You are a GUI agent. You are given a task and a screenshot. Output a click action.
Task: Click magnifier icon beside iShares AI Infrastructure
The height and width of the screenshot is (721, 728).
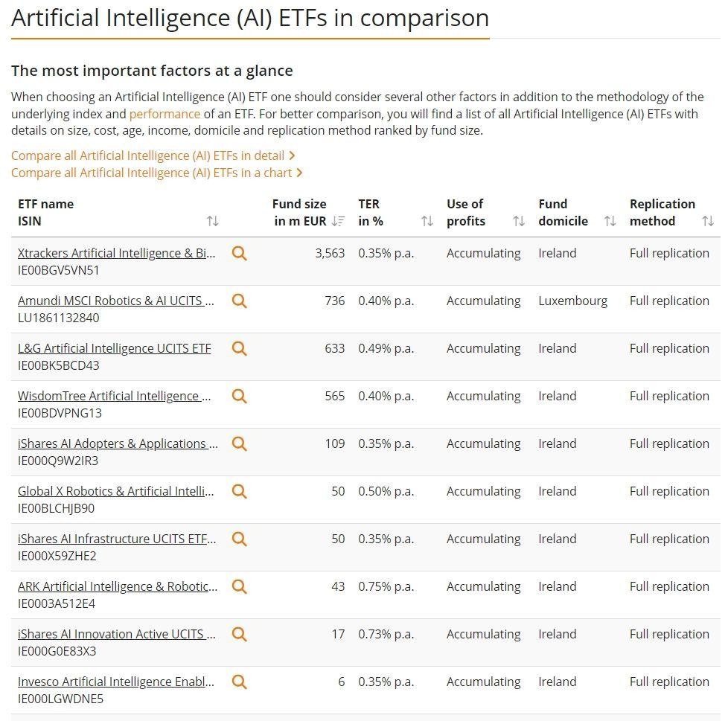point(239,539)
